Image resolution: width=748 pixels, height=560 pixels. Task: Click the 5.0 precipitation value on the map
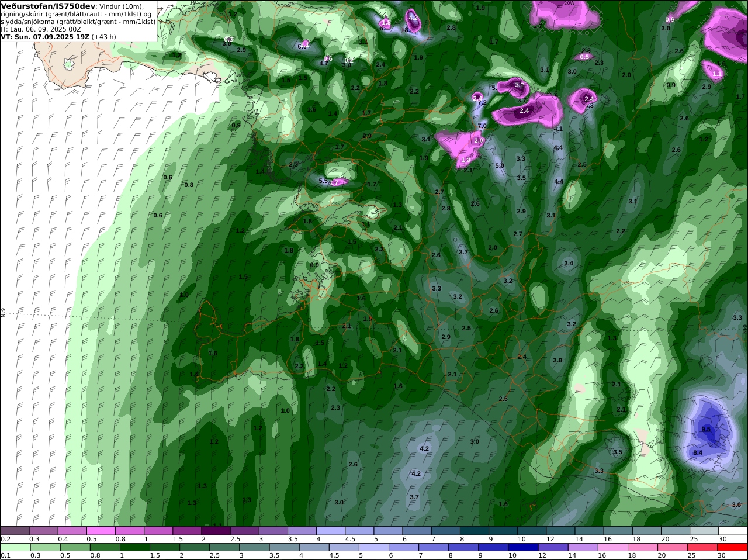500,165
